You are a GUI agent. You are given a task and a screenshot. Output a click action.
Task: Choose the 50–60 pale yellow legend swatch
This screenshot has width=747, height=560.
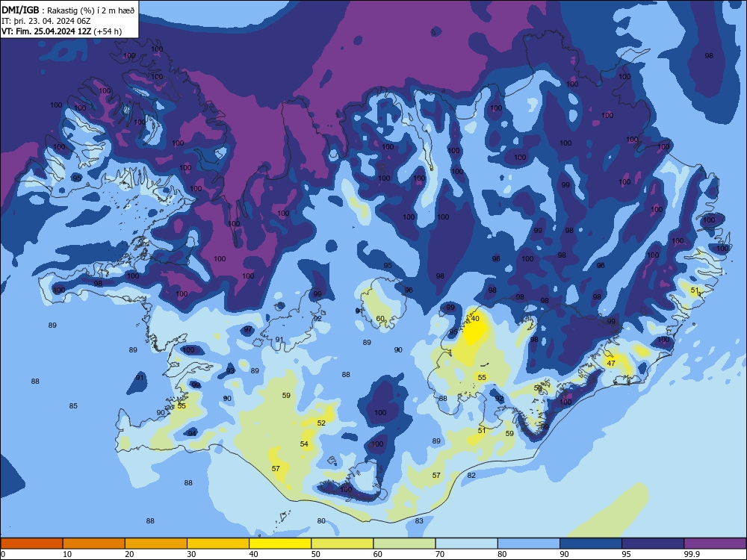click(x=342, y=544)
